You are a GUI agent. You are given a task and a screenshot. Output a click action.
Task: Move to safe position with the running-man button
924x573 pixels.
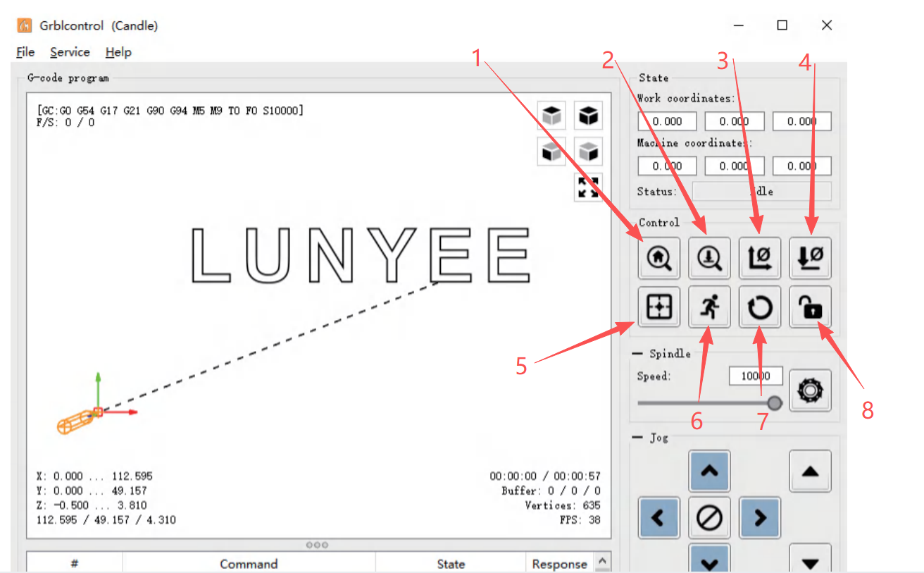pos(709,307)
